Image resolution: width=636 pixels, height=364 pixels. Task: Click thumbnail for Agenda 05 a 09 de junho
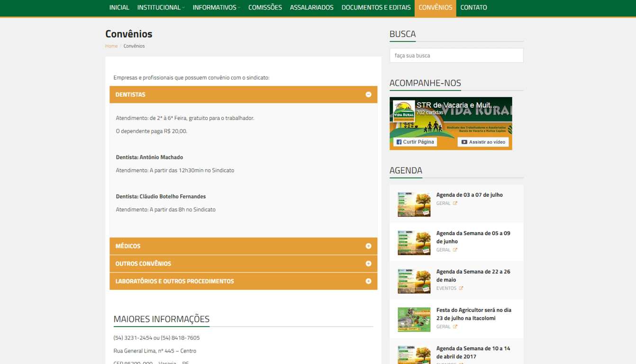[x=414, y=243]
